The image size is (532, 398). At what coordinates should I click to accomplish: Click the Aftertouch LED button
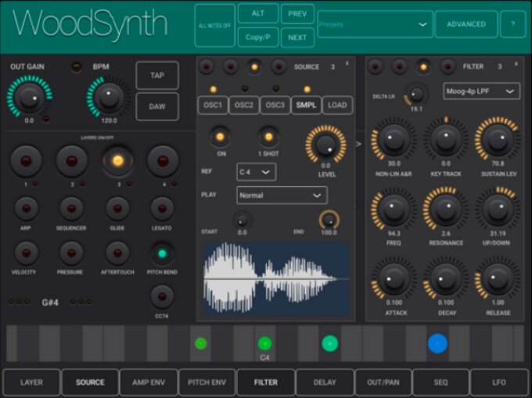click(x=117, y=253)
